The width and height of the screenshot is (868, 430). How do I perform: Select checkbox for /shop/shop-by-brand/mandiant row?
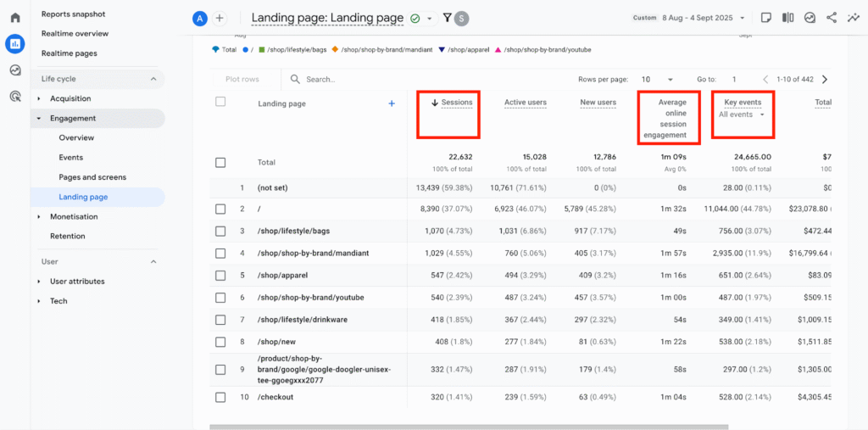click(220, 254)
